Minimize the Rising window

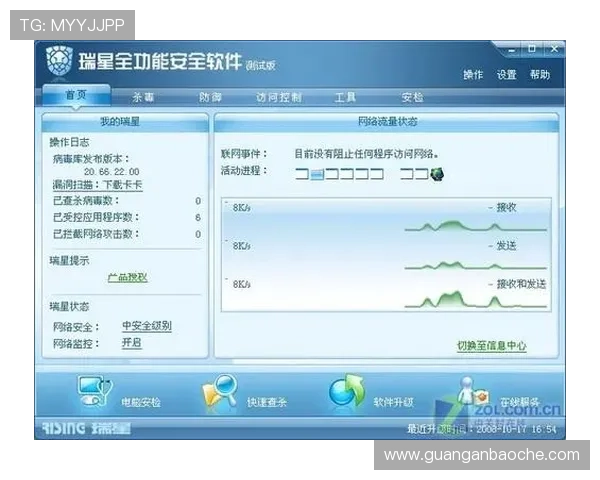pos(512,50)
